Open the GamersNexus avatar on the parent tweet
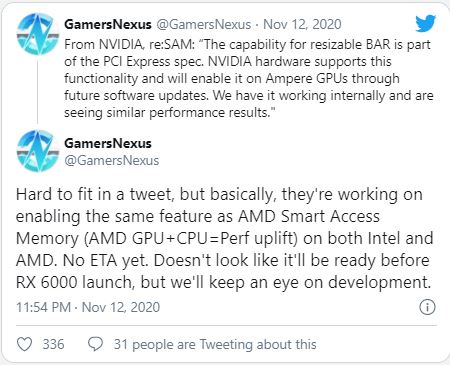Viewport: 450px width, 365px height. 38,34
